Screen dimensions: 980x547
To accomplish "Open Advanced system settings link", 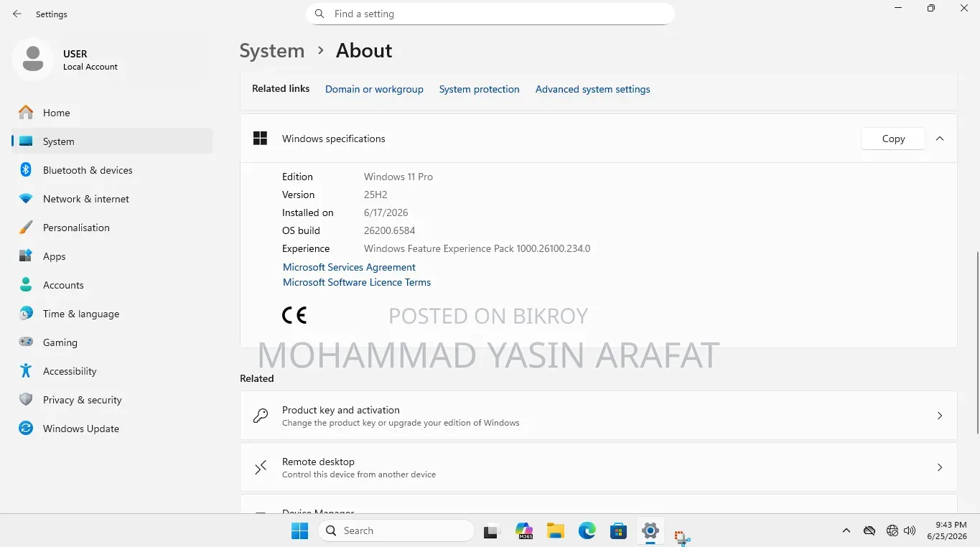I will pos(592,89).
